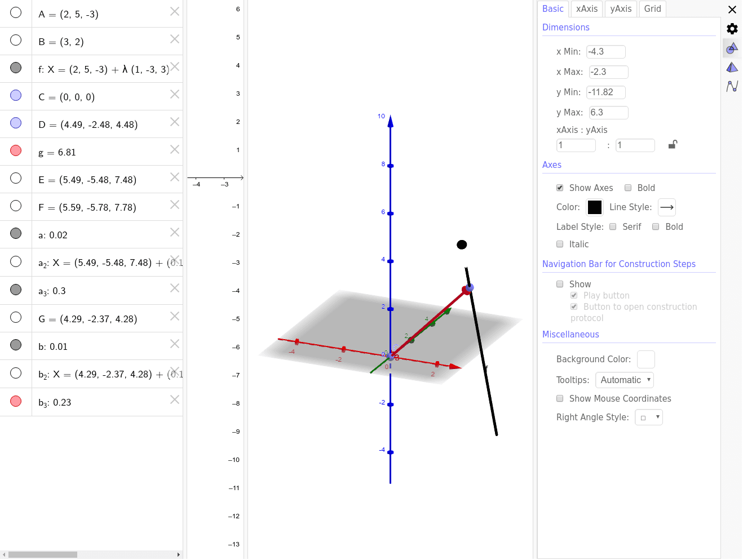
Task: Delete point F = (5.59, -5.78, 7.78)
Action: 175,205
